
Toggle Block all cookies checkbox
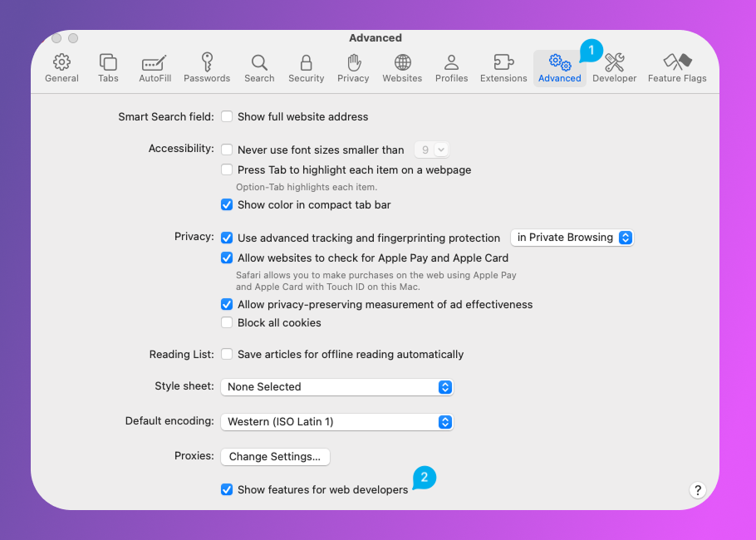pos(227,323)
